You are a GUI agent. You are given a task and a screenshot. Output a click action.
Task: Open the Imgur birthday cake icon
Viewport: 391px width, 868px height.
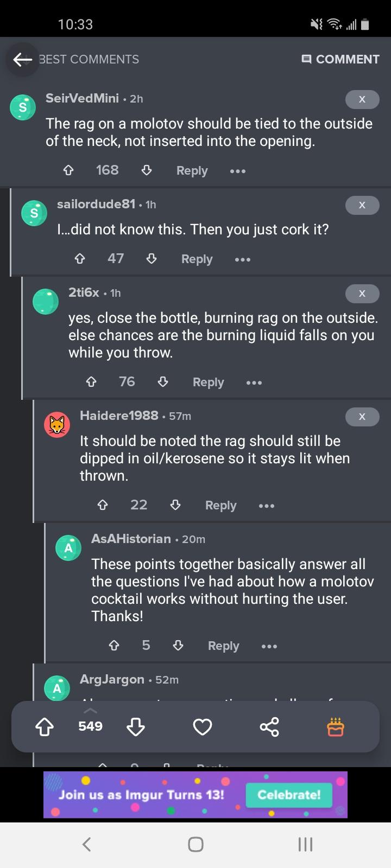point(335,726)
